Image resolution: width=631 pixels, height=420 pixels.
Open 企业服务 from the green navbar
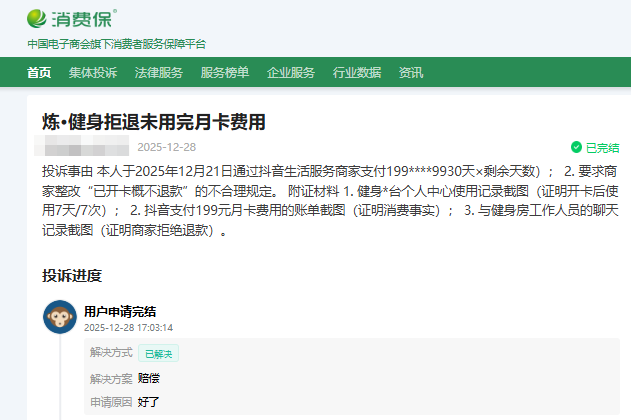[291, 73]
